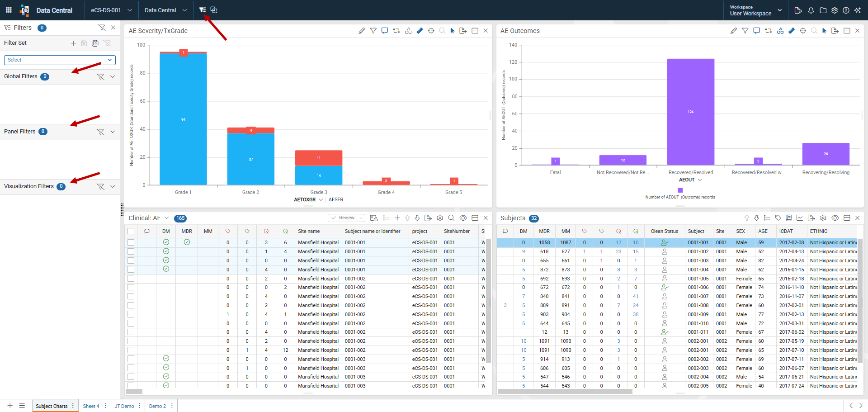The width and height of the screenshot is (868, 412).
Task: Toggle column visibility eye in Subjects toolbar
Action: [x=835, y=218]
